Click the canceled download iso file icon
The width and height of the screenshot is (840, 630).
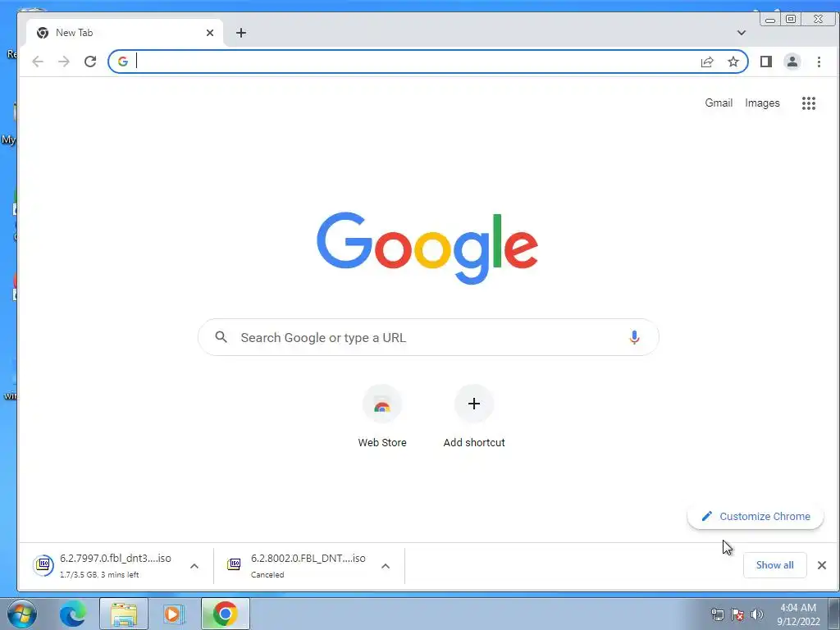coord(234,564)
